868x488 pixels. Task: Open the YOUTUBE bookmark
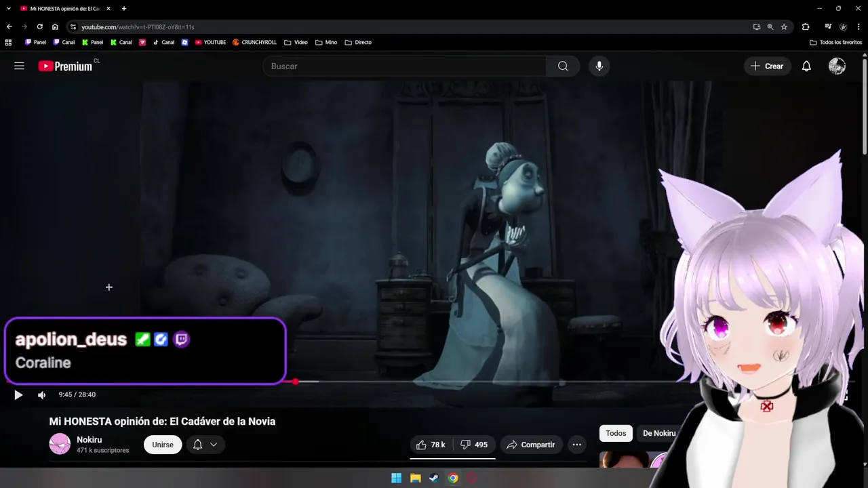210,42
